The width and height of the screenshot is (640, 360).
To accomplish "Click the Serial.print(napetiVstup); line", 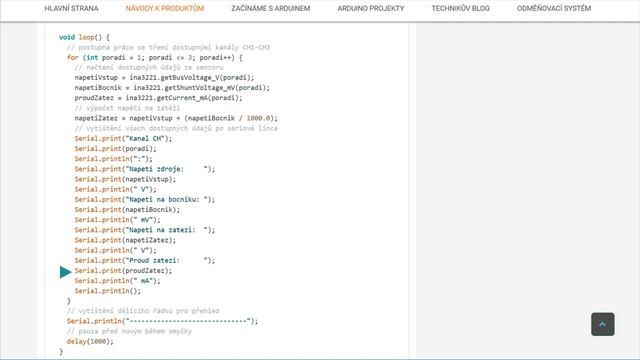I will click(125, 179).
